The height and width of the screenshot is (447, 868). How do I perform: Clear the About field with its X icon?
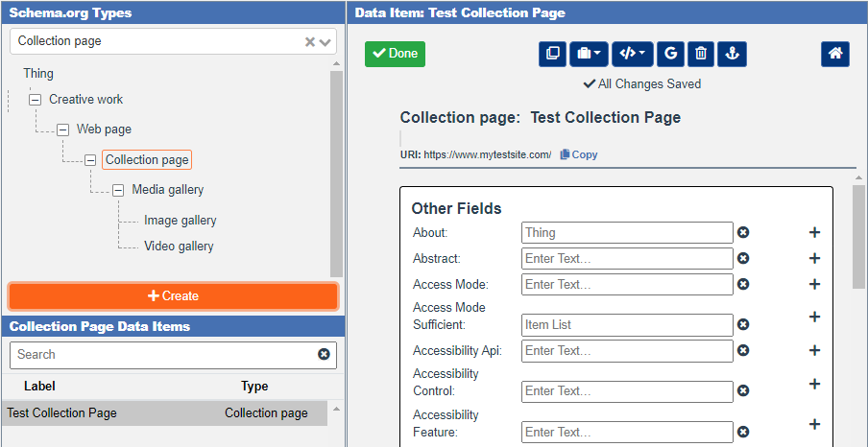[743, 232]
